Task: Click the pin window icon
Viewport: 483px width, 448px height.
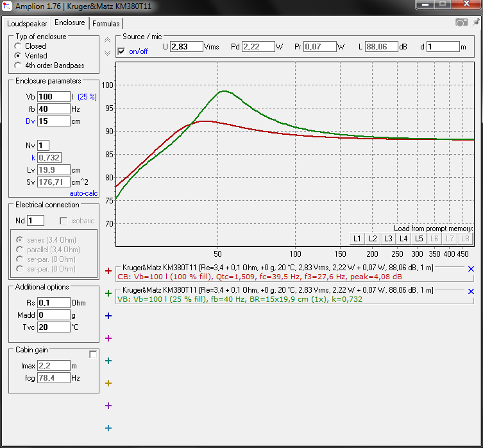Action: [x=476, y=22]
